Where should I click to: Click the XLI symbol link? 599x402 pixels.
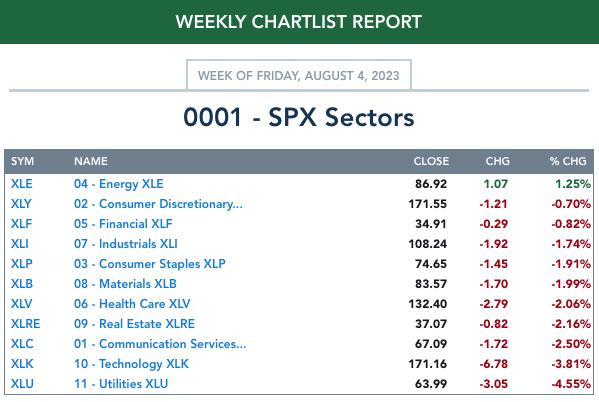click(19, 244)
